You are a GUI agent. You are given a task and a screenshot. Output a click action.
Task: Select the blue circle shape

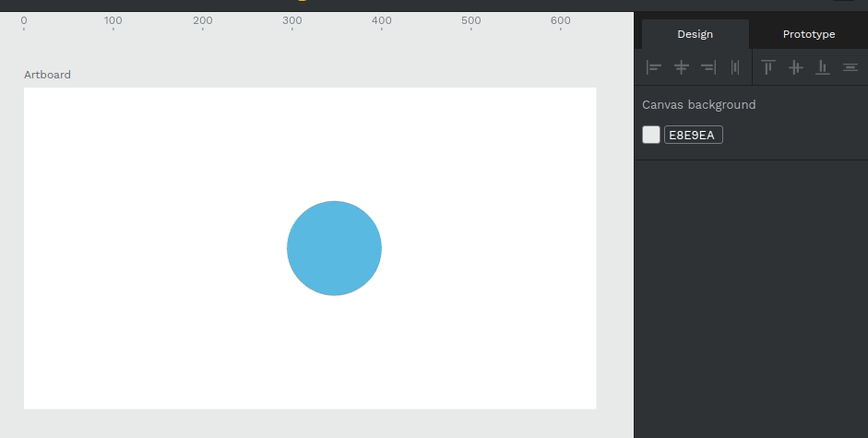tap(334, 248)
